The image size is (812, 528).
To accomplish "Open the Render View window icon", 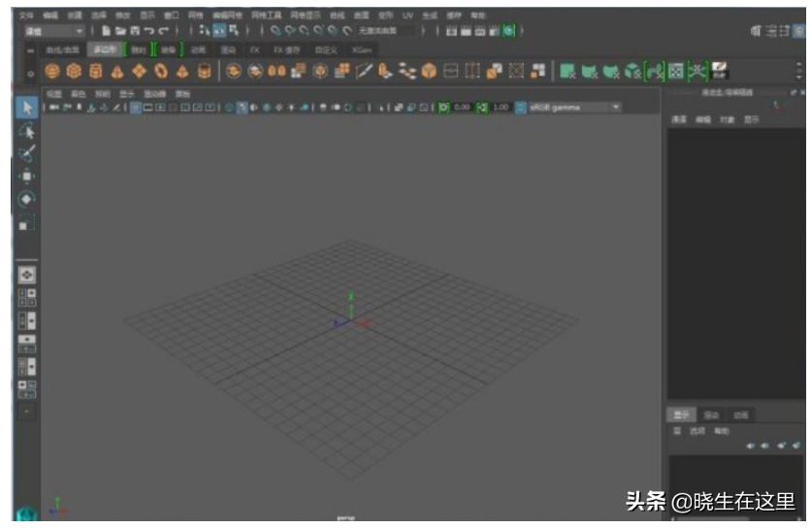I will (451, 31).
